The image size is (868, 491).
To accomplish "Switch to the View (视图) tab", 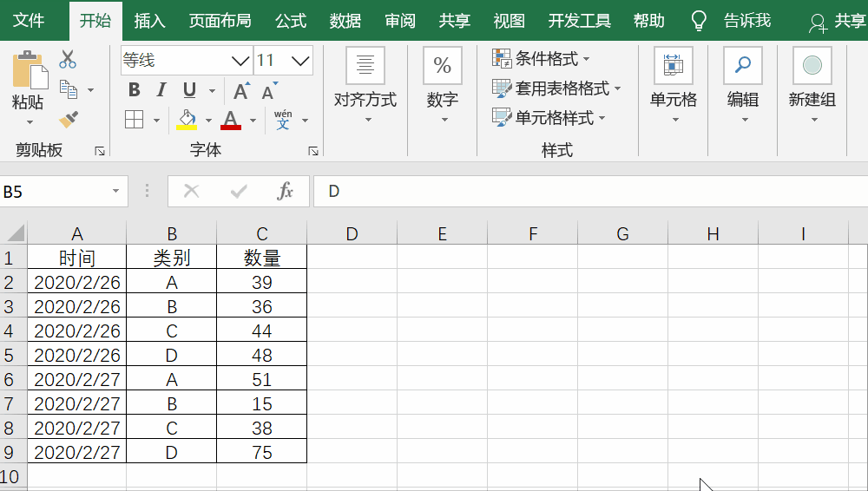I will pos(509,21).
